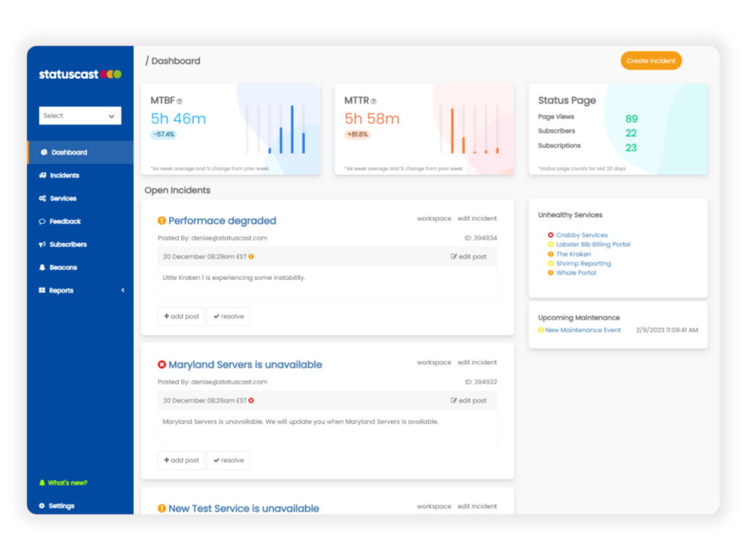This screenshot has width=747, height=560.
Task: Open Feedback using the speech bubble icon
Action: (42, 221)
